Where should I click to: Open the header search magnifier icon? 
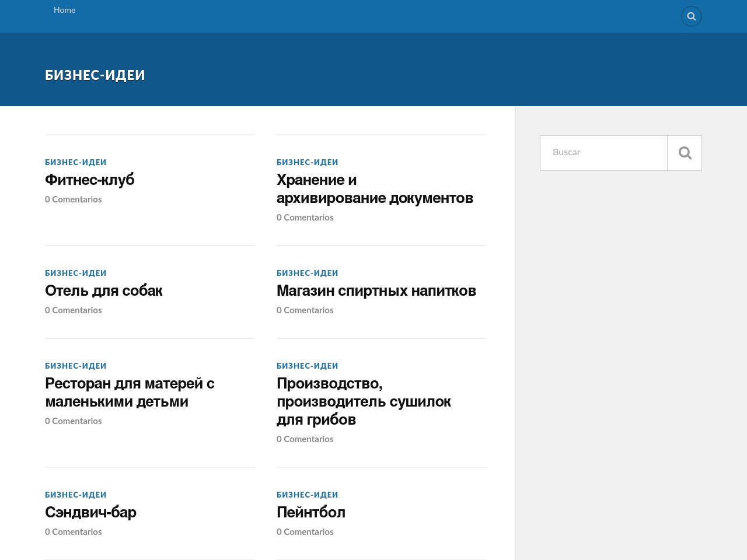point(692,16)
